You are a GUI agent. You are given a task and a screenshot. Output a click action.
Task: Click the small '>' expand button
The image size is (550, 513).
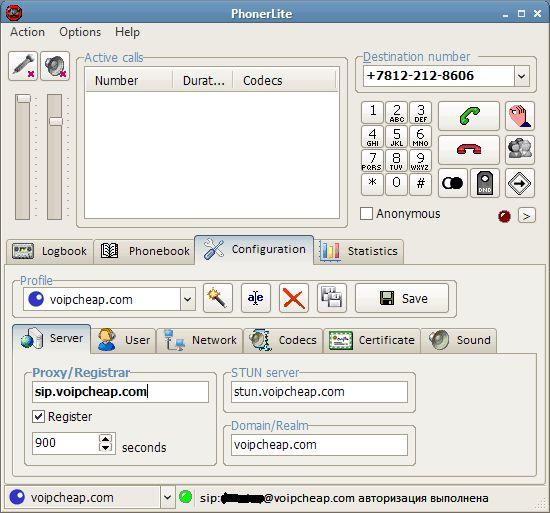[526, 216]
